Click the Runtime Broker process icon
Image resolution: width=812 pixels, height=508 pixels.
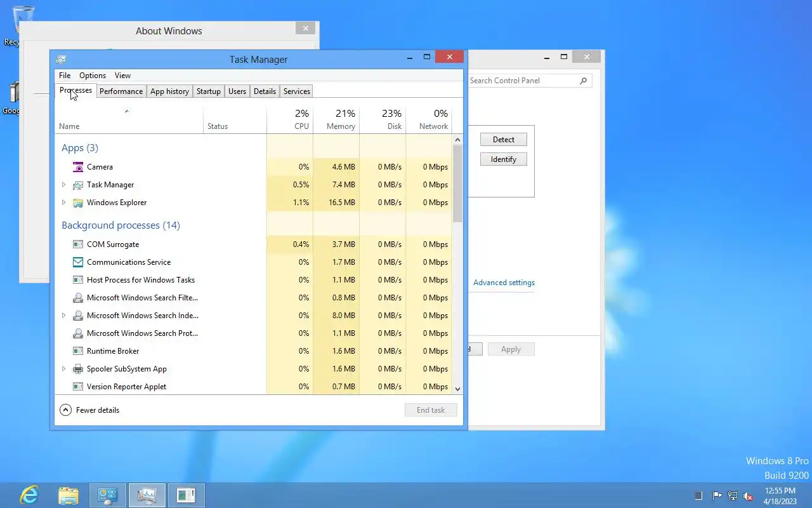coord(77,351)
